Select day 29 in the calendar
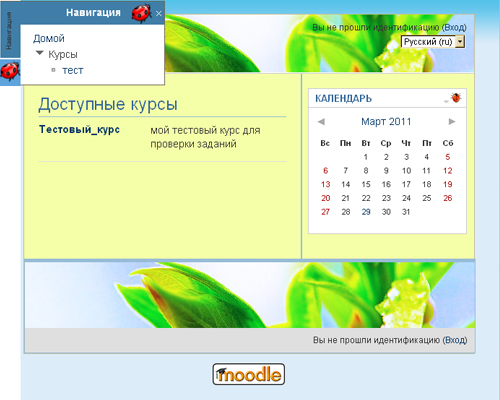Screen dimensions: 500x400 (x=366, y=212)
